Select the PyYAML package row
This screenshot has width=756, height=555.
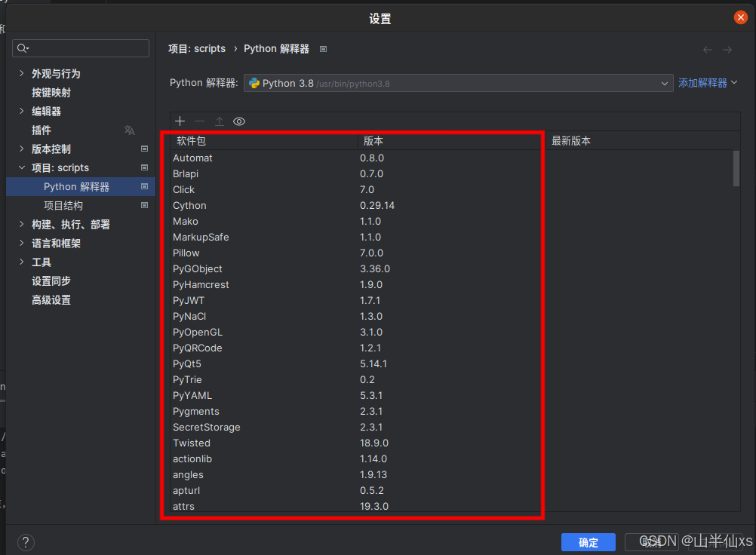coord(452,396)
